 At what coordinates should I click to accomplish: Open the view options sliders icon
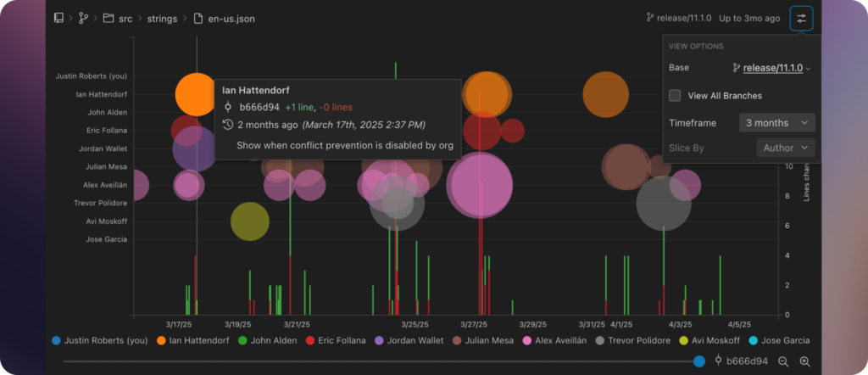tap(801, 19)
